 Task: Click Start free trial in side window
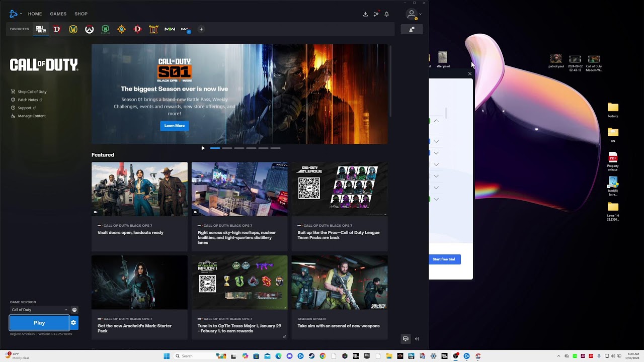(x=444, y=259)
